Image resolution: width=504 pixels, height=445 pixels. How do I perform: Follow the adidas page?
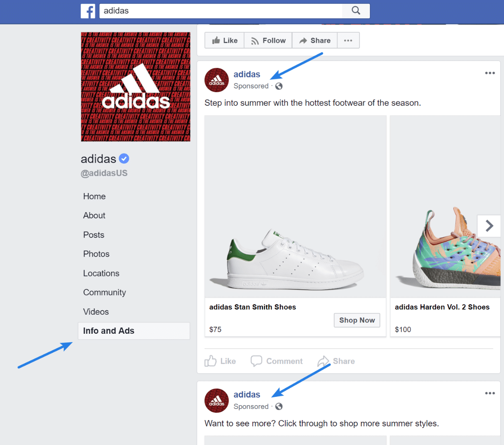[268, 40]
